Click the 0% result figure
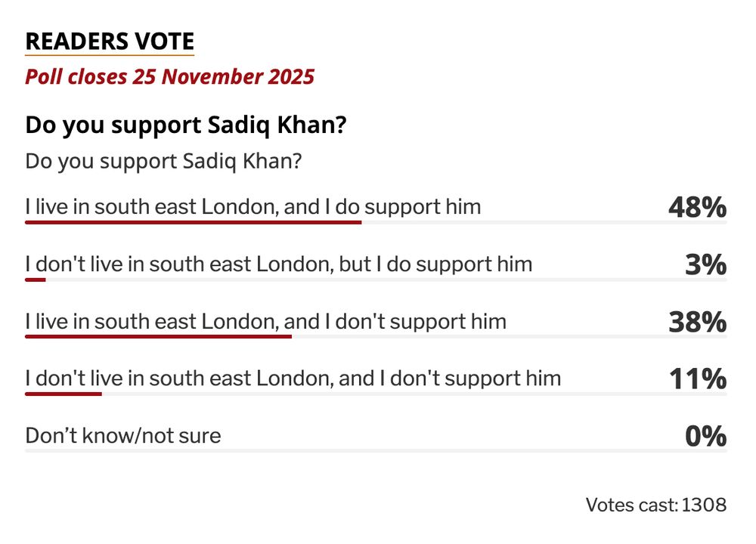Image resolution: width=756 pixels, height=544 pixels. [x=706, y=436]
